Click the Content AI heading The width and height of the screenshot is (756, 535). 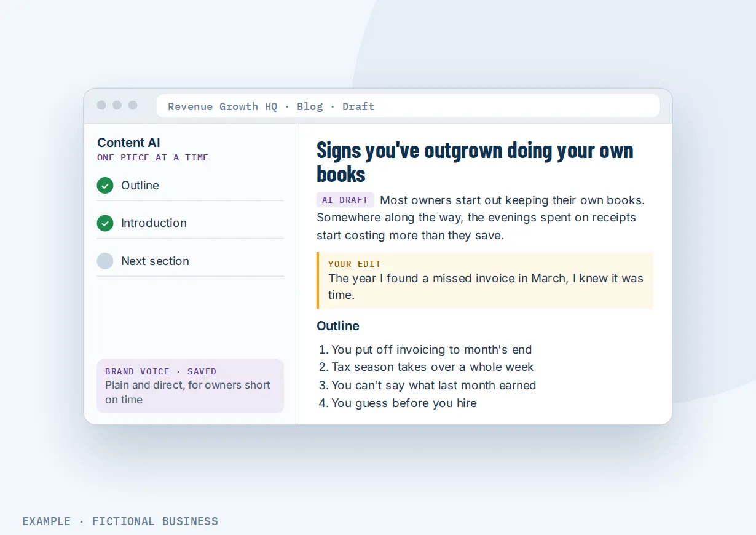[128, 143]
